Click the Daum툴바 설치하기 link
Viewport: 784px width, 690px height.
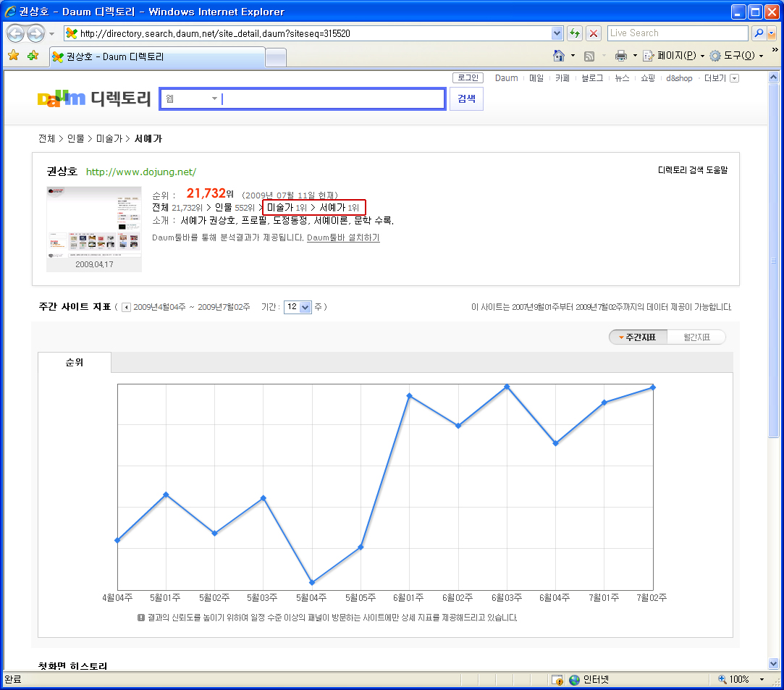343,237
